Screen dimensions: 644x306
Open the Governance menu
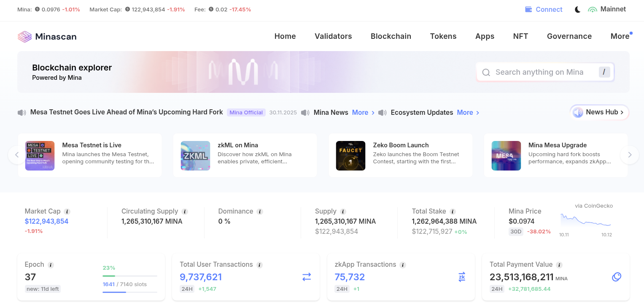569,36
